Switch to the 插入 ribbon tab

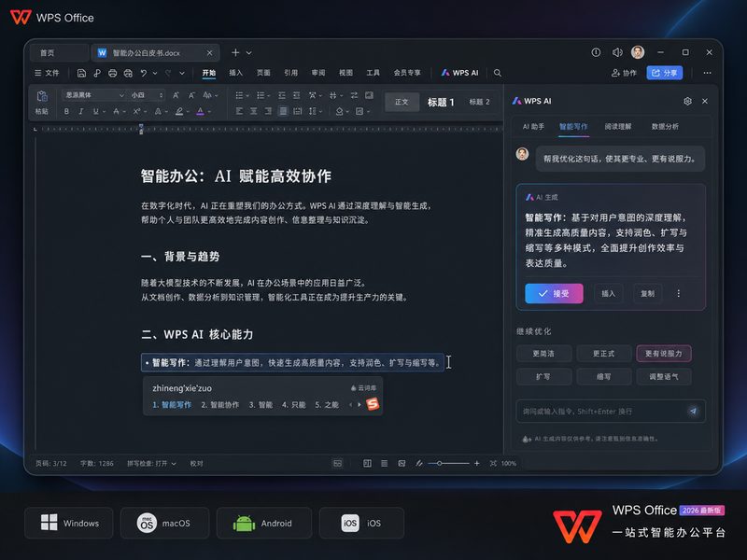coord(236,73)
